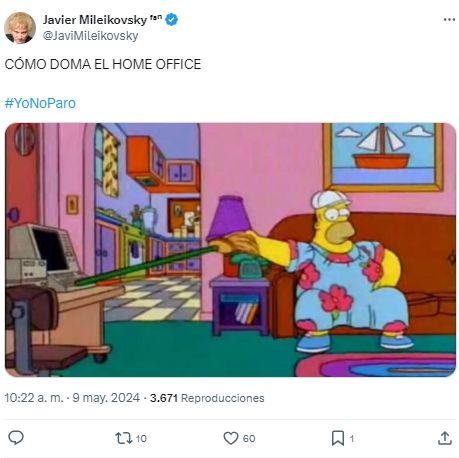The image size is (459, 458).
Task: Open the #YoNoParo hashtag link
Action: click(40, 103)
